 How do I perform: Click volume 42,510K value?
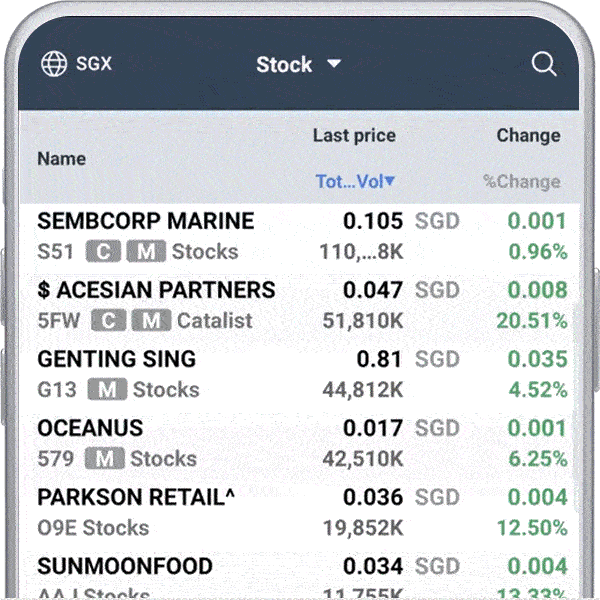point(363,458)
